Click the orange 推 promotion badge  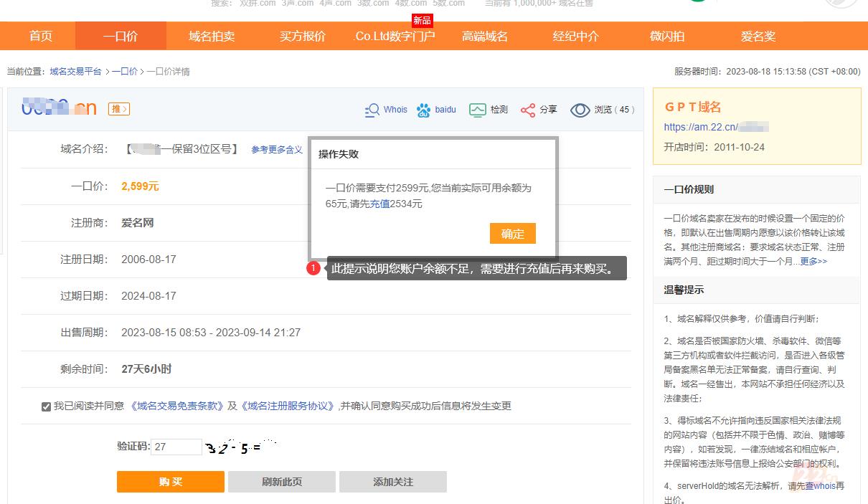pyautogui.click(x=119, y=109)
